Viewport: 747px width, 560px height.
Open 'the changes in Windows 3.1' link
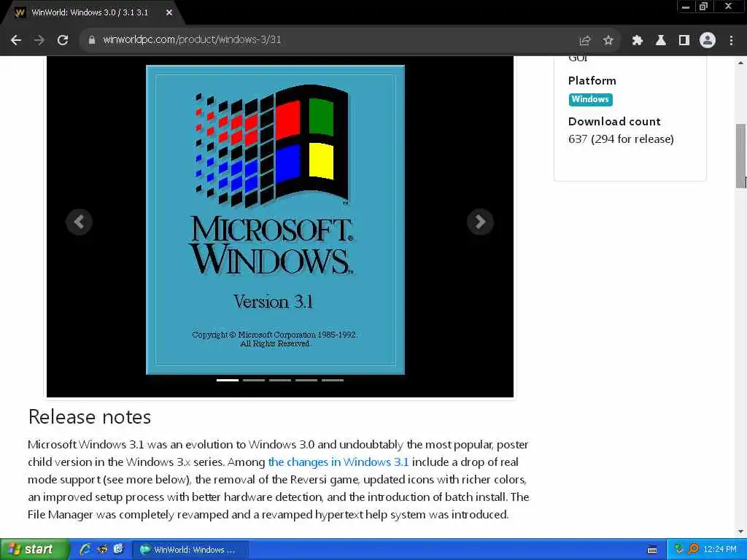pos(338,462)
